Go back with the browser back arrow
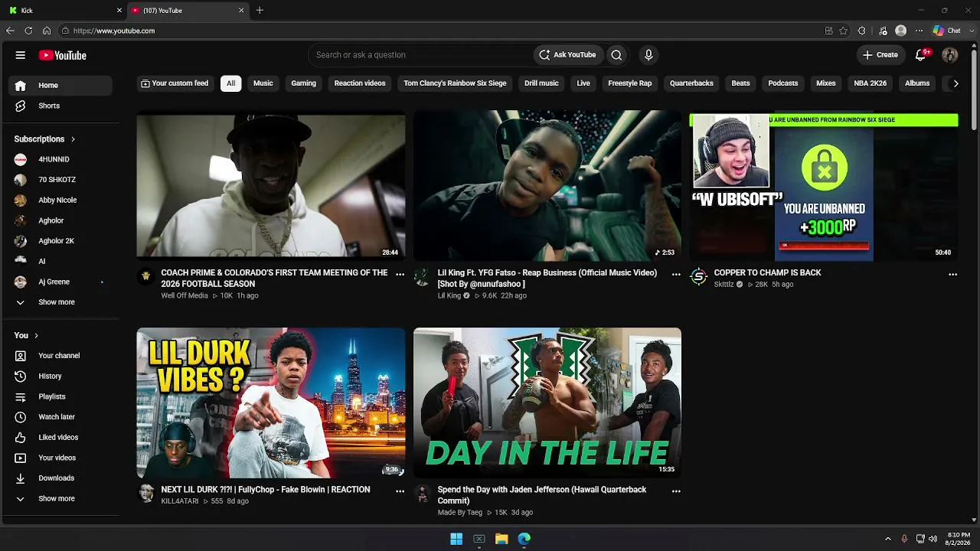Screen dimensions: 980x551 coord(10,31)
